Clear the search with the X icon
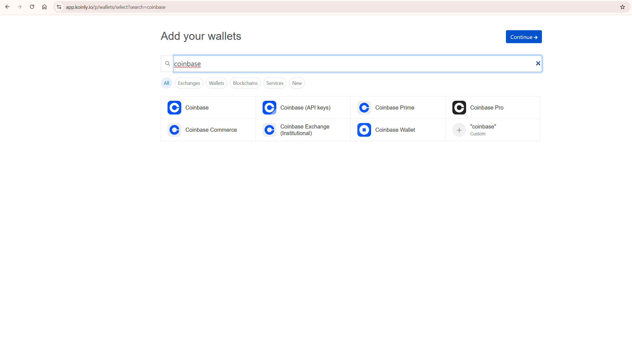 pyautogui.click(x=538, y=63)
